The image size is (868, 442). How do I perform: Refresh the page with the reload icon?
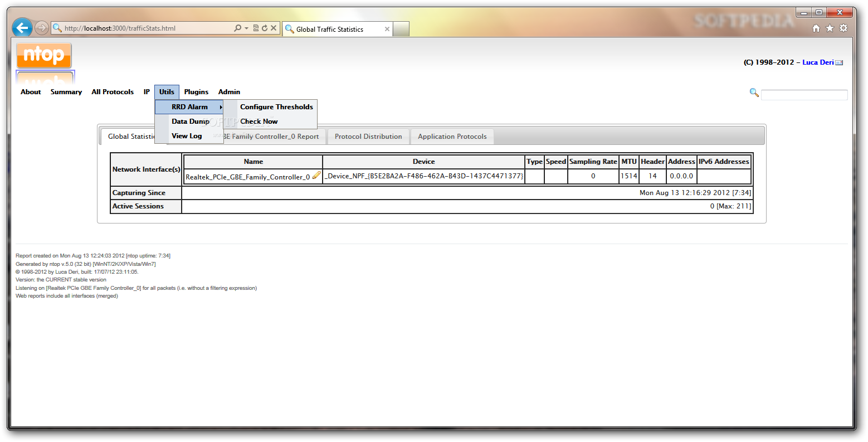coord(265,28)
